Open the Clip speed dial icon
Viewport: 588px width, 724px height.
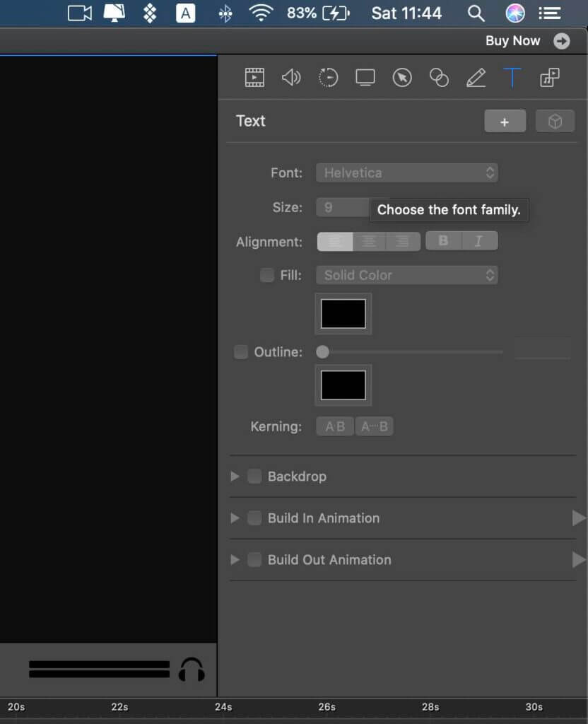328,78
